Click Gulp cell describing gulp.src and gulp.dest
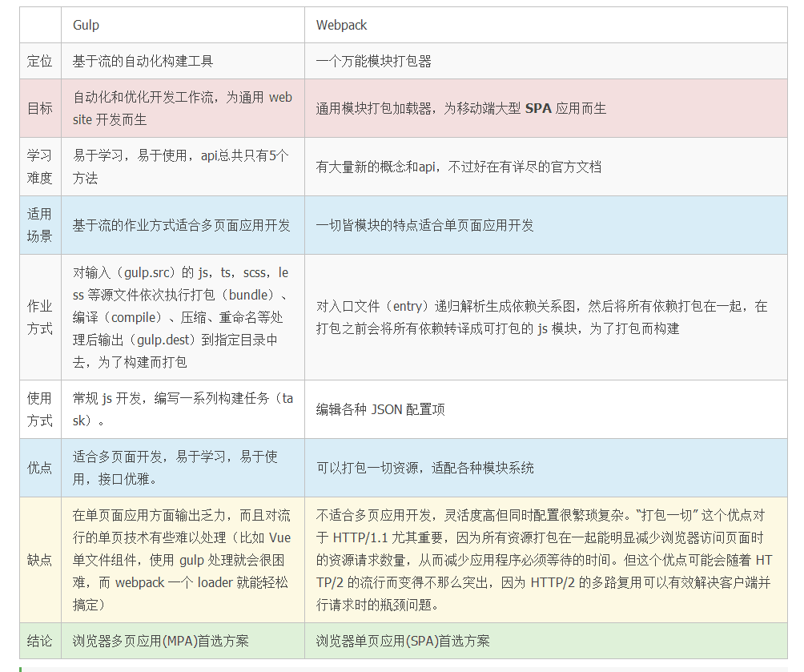The width and height of the screenshot is (804, 672). pyautogui.click(x=183, y=317)
